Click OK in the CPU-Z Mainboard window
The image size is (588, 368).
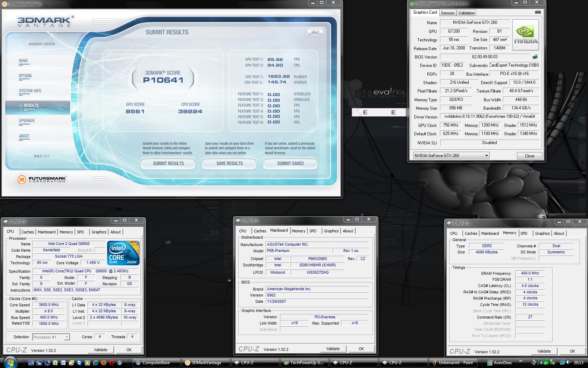pyautogui.click(x=361, y=349)
